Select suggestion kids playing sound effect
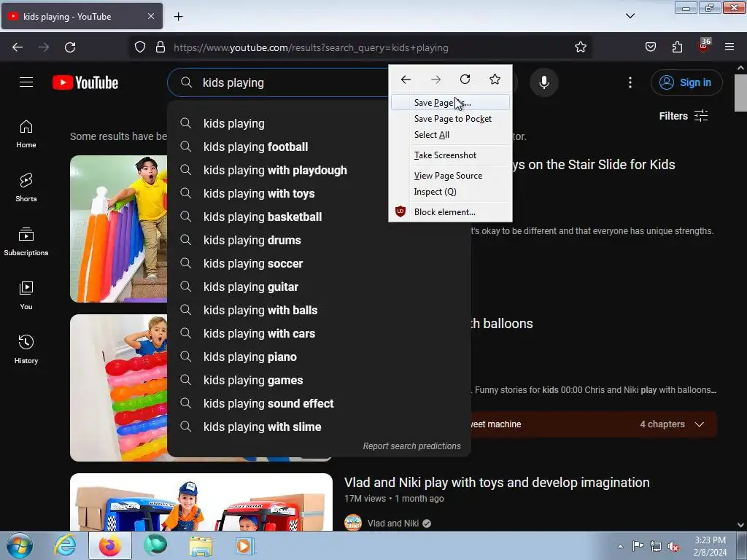Viewport: 747px width, 560px height. coord(320,403)
